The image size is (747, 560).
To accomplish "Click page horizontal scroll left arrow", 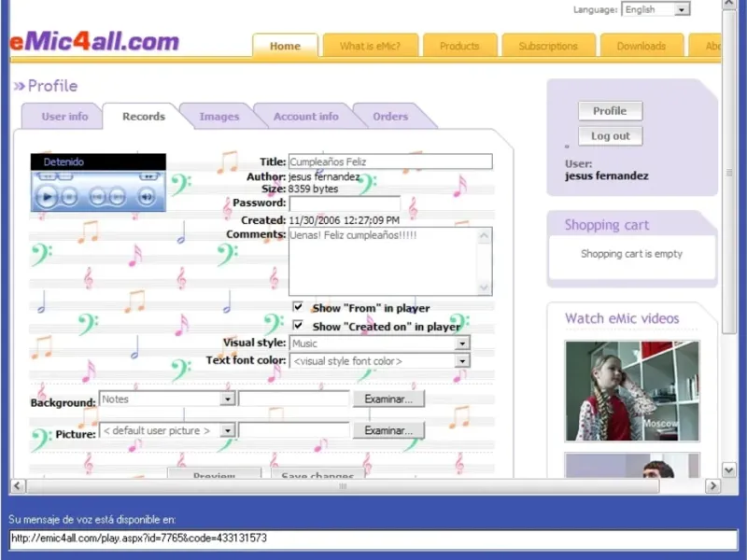I will pos(18,486).
